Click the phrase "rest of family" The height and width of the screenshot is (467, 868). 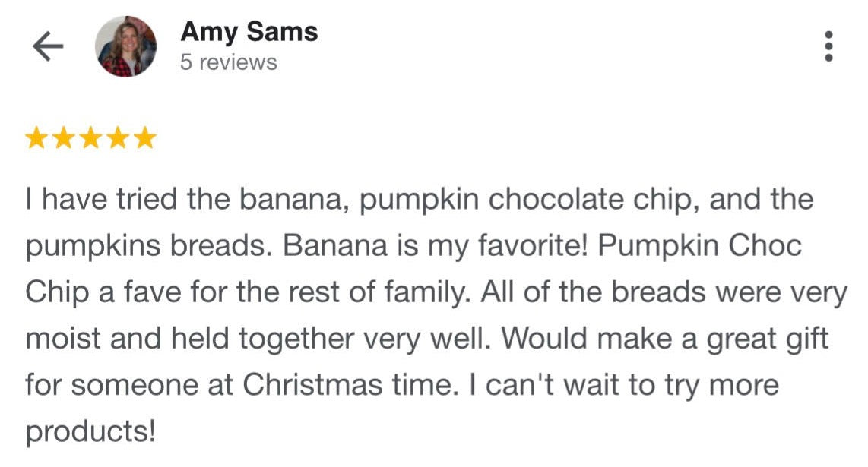(x=382, y=292)
